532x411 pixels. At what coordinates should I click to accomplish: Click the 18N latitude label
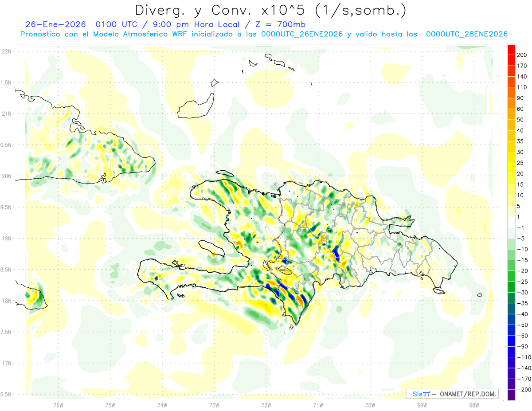click(6, 301)
